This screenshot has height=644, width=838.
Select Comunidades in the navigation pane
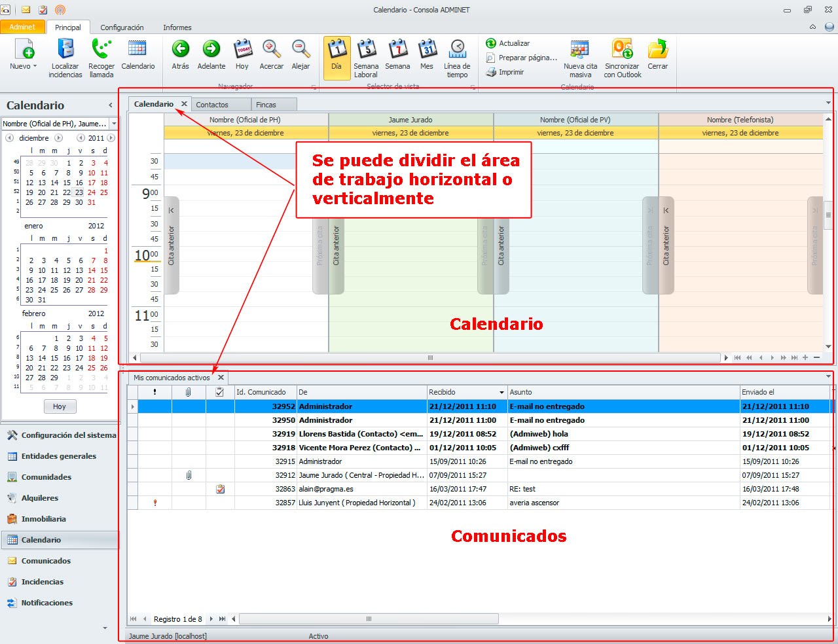pos(46,477)
